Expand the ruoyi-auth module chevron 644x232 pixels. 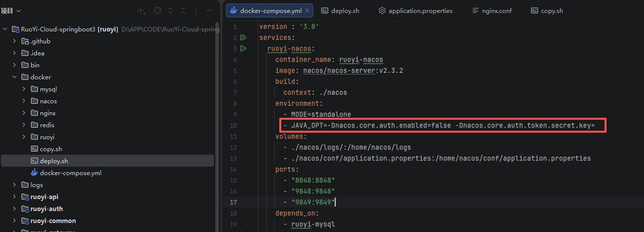[15, 209]
